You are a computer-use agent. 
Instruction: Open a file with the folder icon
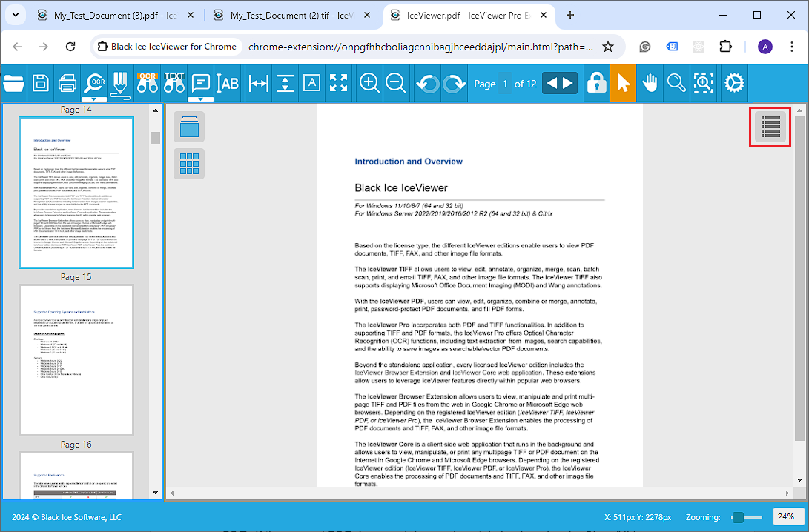(x=13, y=83)
